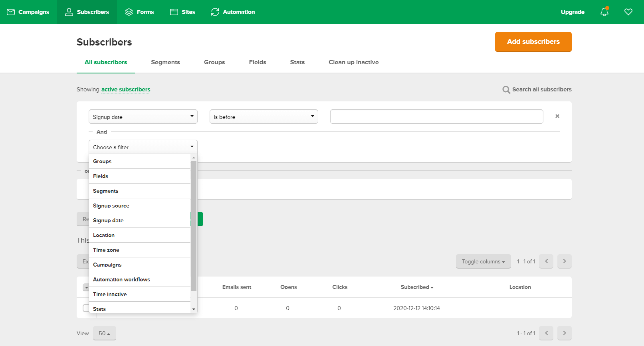Viewport: 644px width, 346px height.
Task: Tick the subscriber row checkbox
Action: (86, 308)
